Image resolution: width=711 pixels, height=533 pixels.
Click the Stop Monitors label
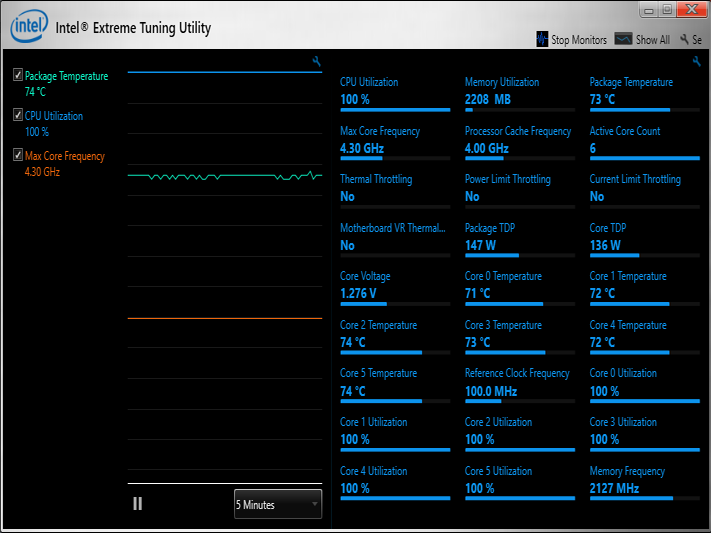click(579, 40)
